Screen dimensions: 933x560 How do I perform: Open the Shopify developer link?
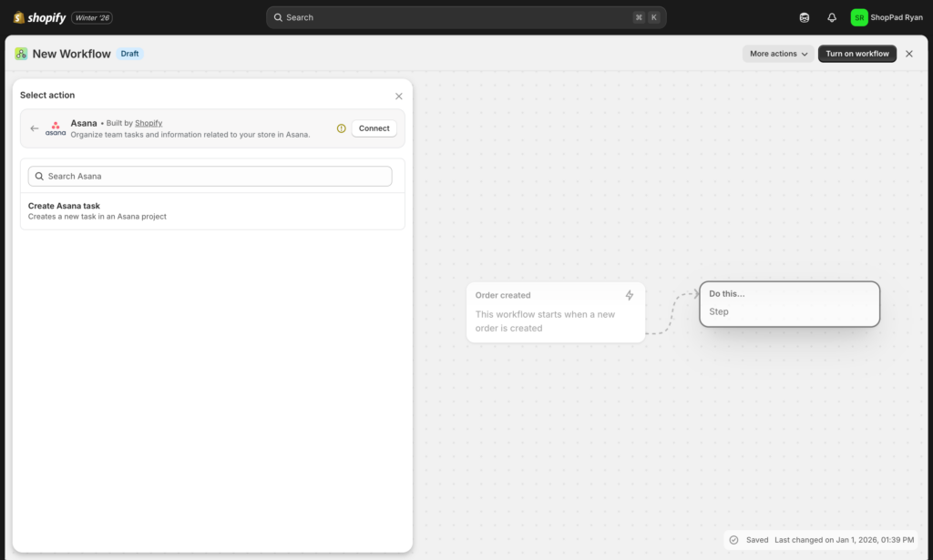(149, 122)
